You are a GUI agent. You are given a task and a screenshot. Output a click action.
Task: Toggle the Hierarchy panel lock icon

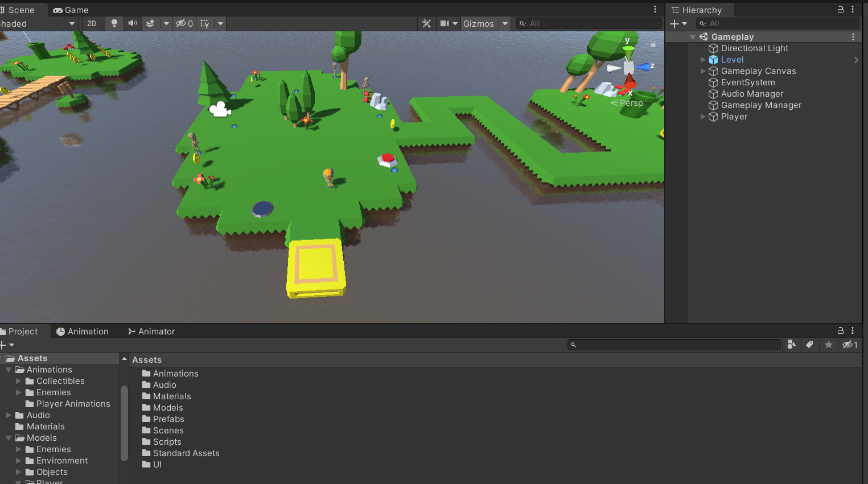tap(841, 10)
